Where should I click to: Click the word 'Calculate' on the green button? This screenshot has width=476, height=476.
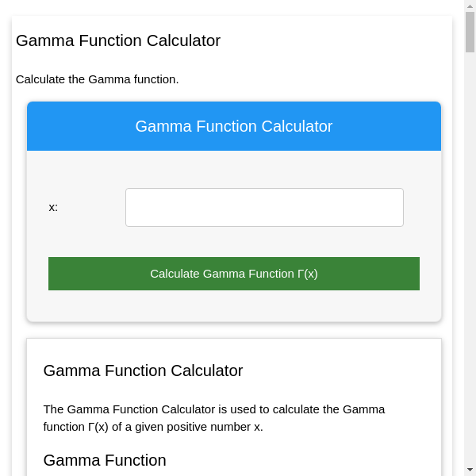[175, 274]
